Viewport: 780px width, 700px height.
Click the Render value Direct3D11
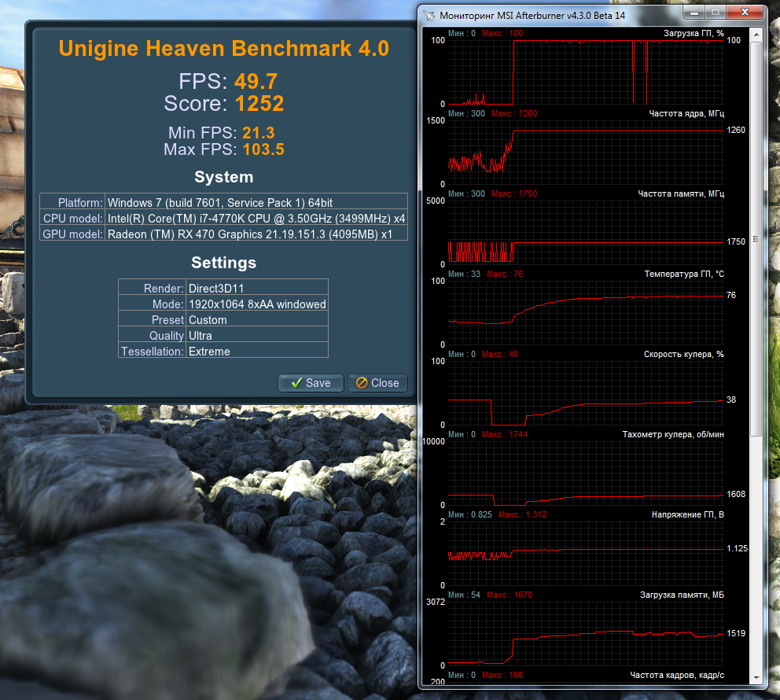click(216, 289)
